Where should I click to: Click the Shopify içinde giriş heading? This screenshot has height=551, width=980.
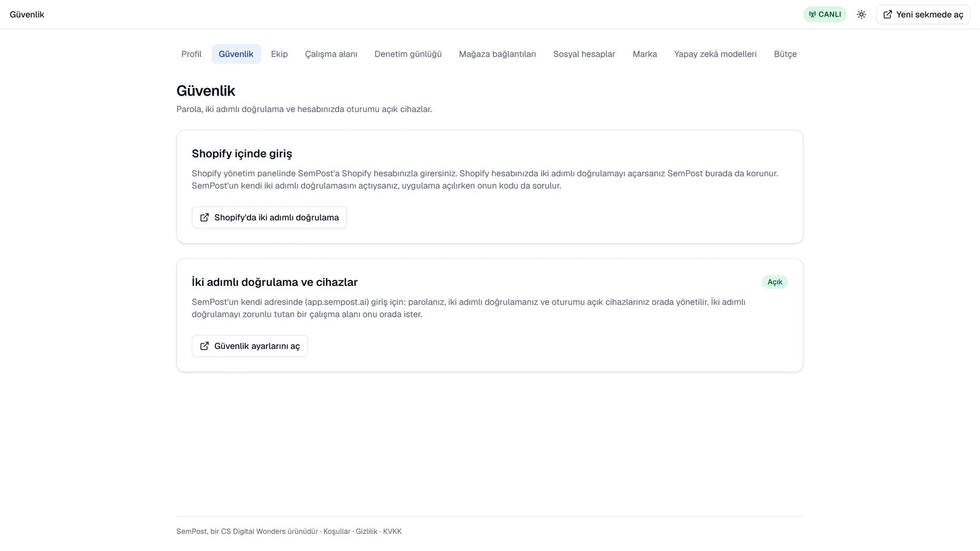pyautogui.click(x=242, y=154)
